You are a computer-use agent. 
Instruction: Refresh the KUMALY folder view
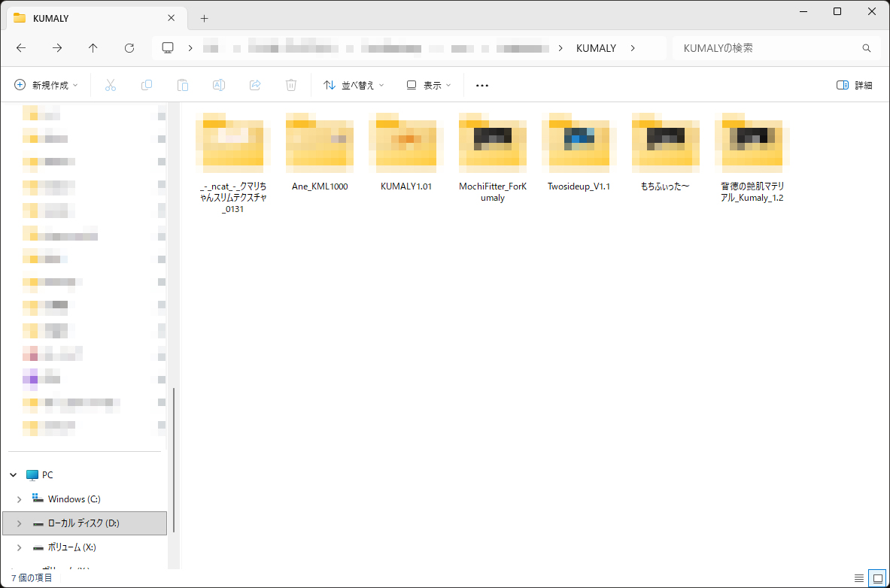129,48
